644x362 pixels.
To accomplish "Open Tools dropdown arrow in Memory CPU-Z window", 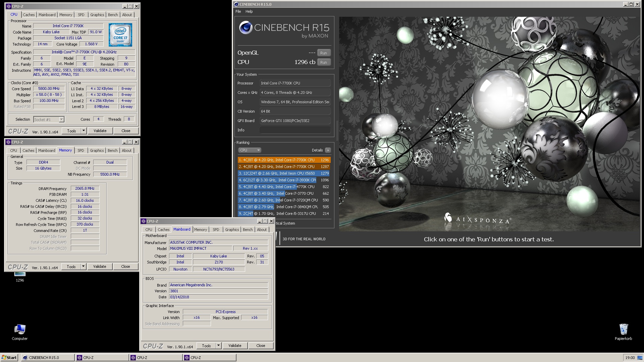I will [x=83, y=267].
